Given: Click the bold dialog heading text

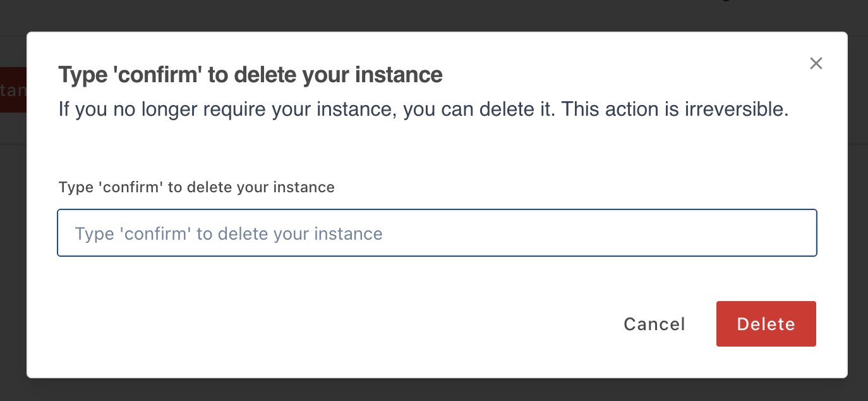Looking at the screenshot, I should click(250, 75).
